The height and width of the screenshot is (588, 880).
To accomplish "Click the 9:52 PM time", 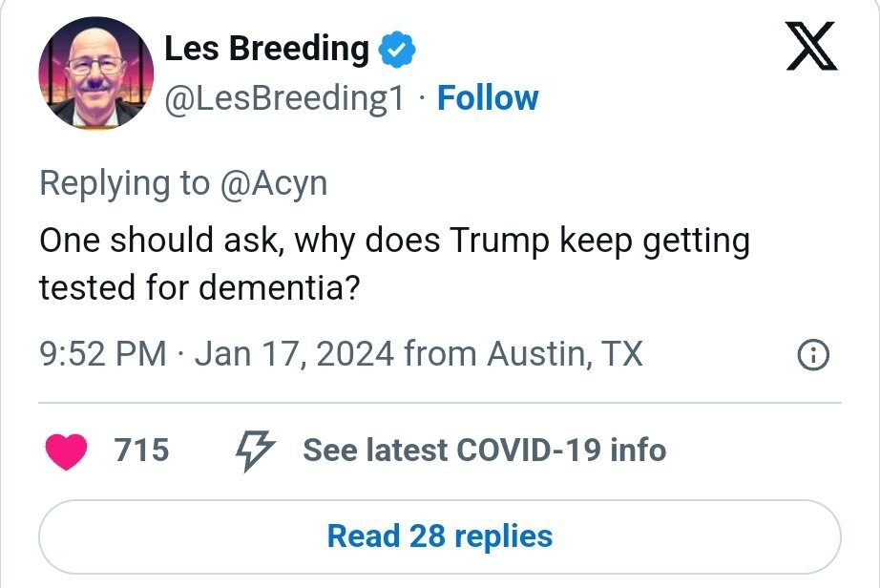I will coord(103,354).
